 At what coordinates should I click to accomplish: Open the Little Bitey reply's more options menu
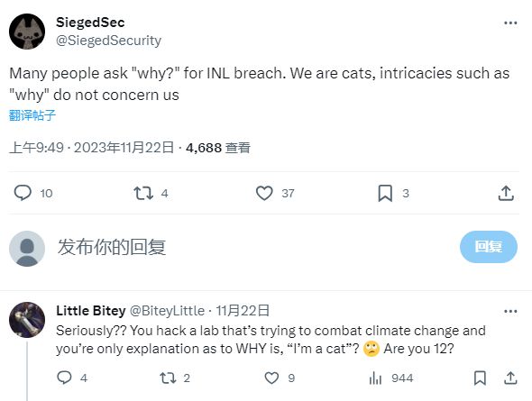coord(510,311)
